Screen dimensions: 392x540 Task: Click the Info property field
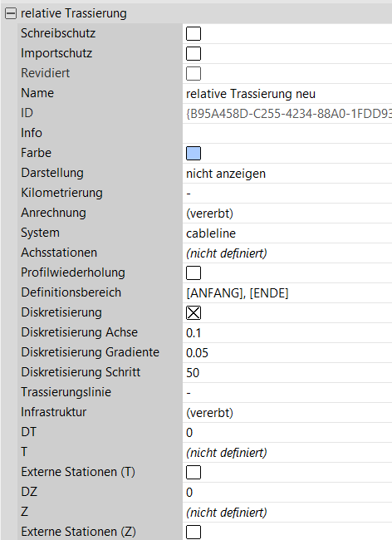pyautogui.click(x=287, y=133)
